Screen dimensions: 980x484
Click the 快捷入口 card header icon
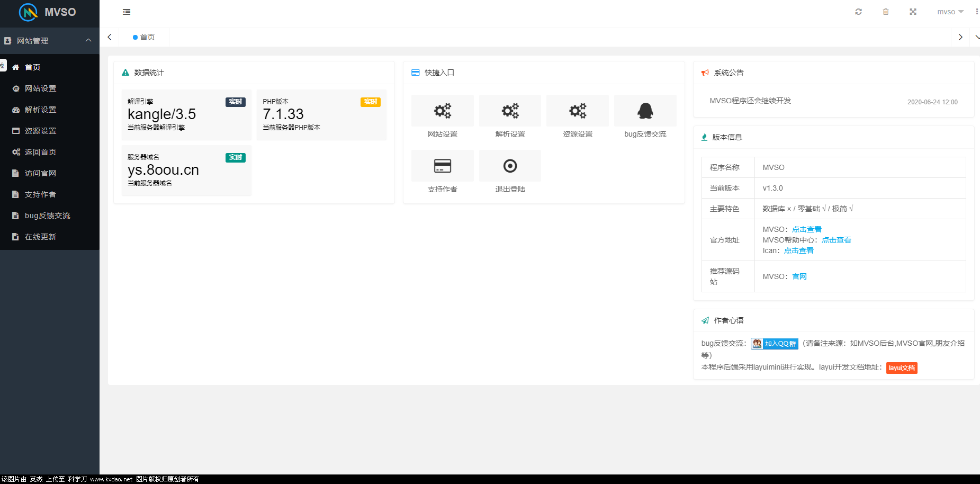[x=416, y=73]
